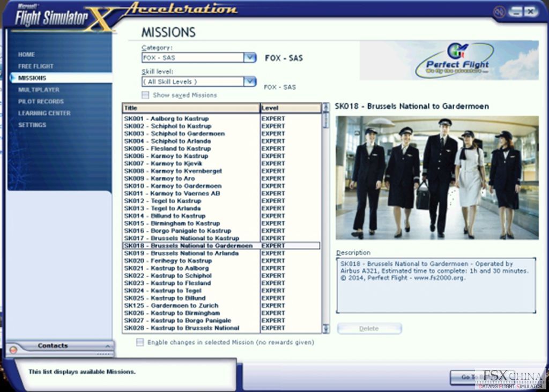Select SK006 - Karmoy to Kastrup
The image size is (549, 392).
pos(221,156)
